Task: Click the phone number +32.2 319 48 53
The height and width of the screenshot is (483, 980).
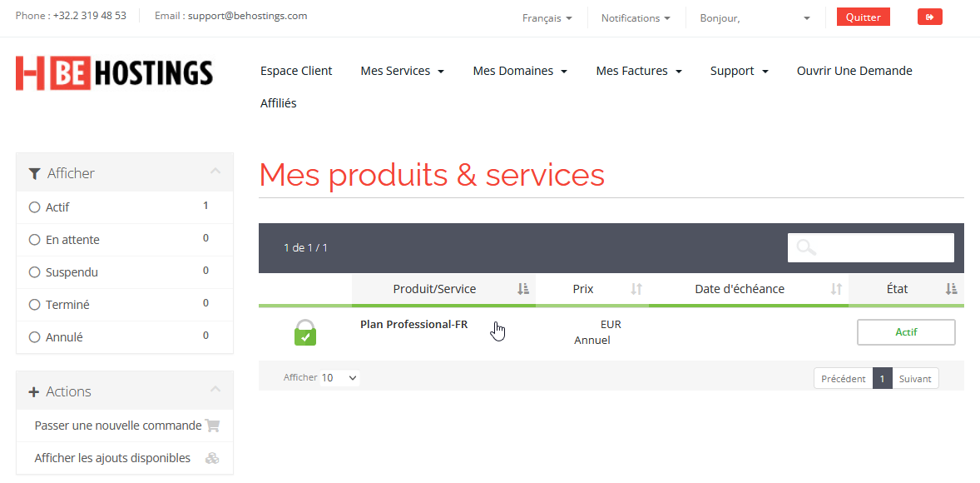Action: pos(89,17)
